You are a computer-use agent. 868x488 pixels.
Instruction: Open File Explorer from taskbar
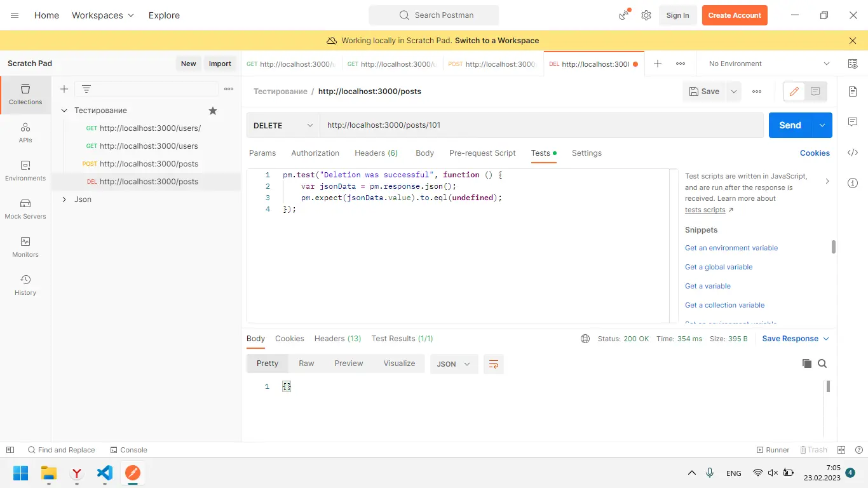click(x=49, y=473)
